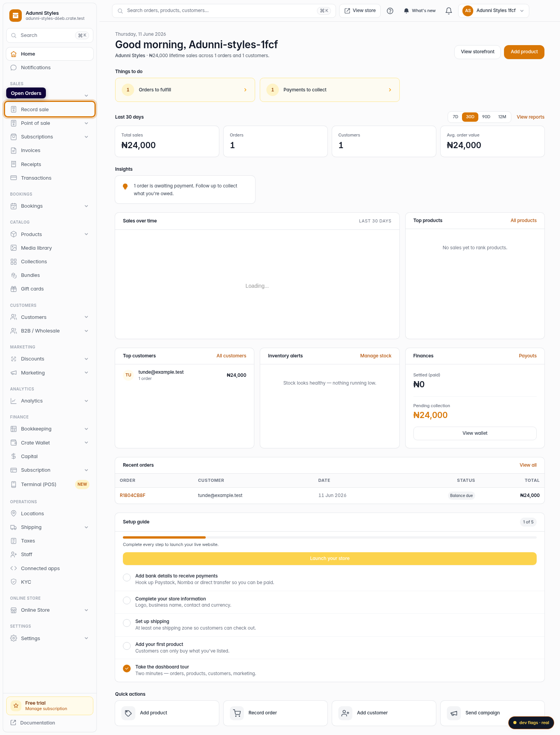Open KYC shield icon
This screenshot has height=735, width=560.
click(x=14, y=582)
